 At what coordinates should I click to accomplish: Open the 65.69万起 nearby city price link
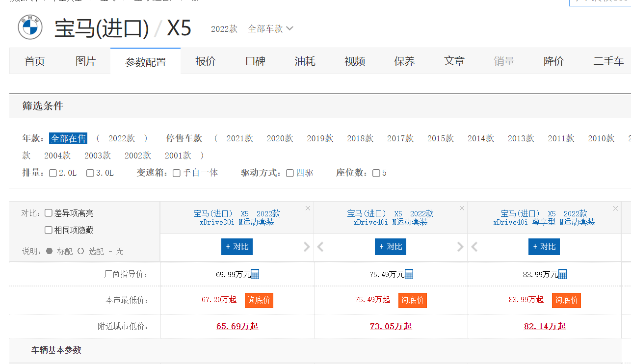click(237, 326)
